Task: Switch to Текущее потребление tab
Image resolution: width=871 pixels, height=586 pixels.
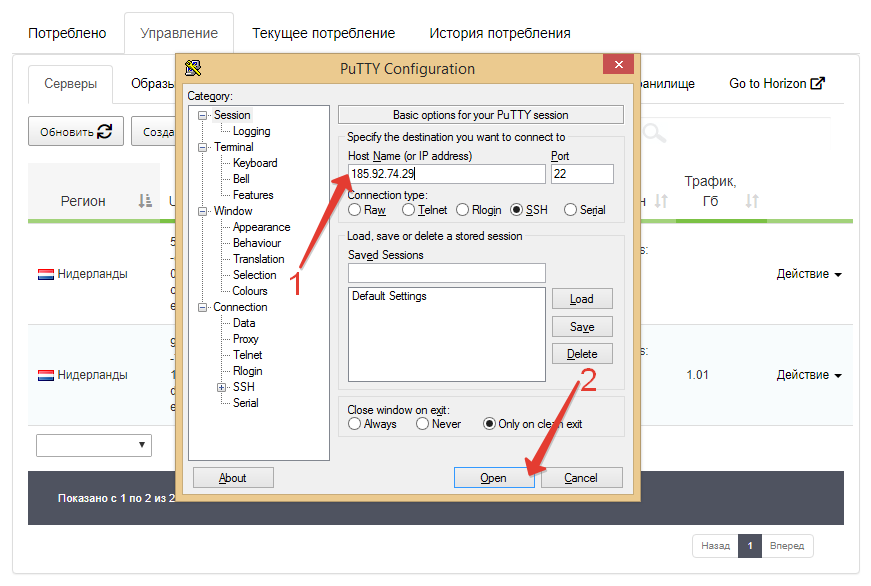Action: [x=323, y=33]
